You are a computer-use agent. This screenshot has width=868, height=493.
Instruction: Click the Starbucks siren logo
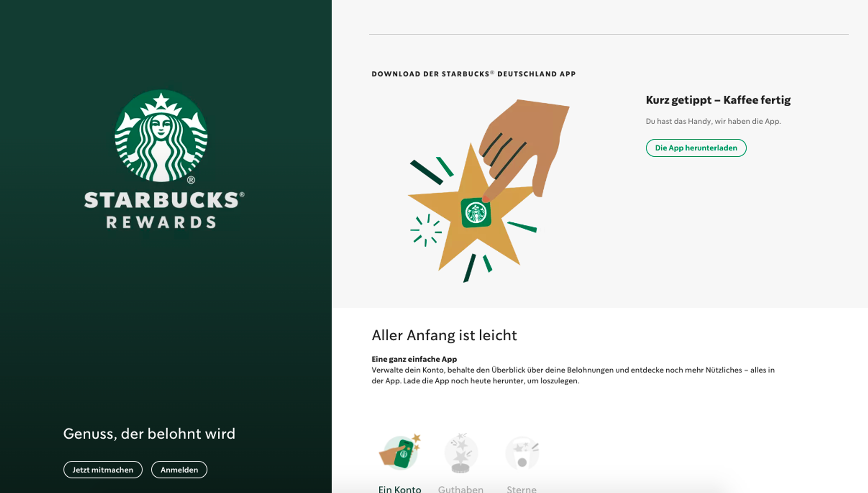[x=161, y=136]
